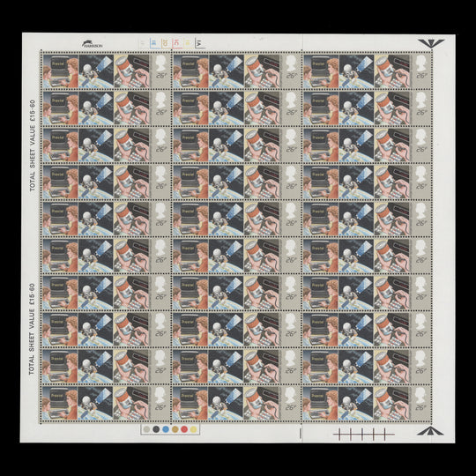Click the 26p value on the bottom-right stamp
The image size is (476, 476).
[x=421, y=407]
